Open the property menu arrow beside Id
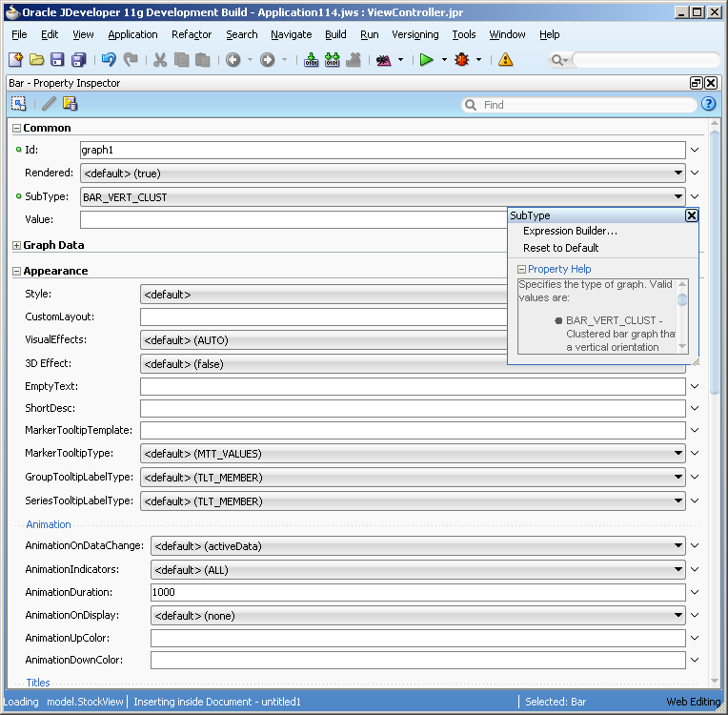 (695, 150)
